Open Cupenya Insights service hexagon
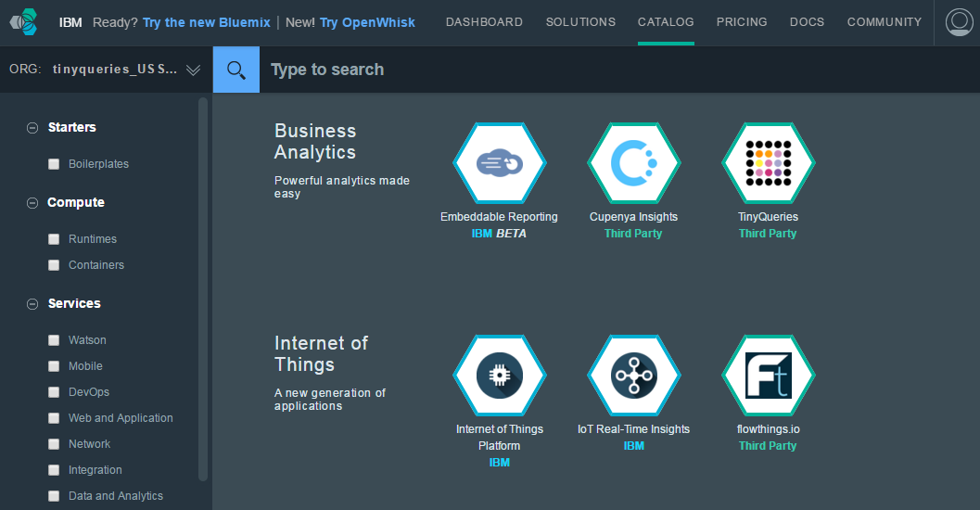 coord(634,163)
